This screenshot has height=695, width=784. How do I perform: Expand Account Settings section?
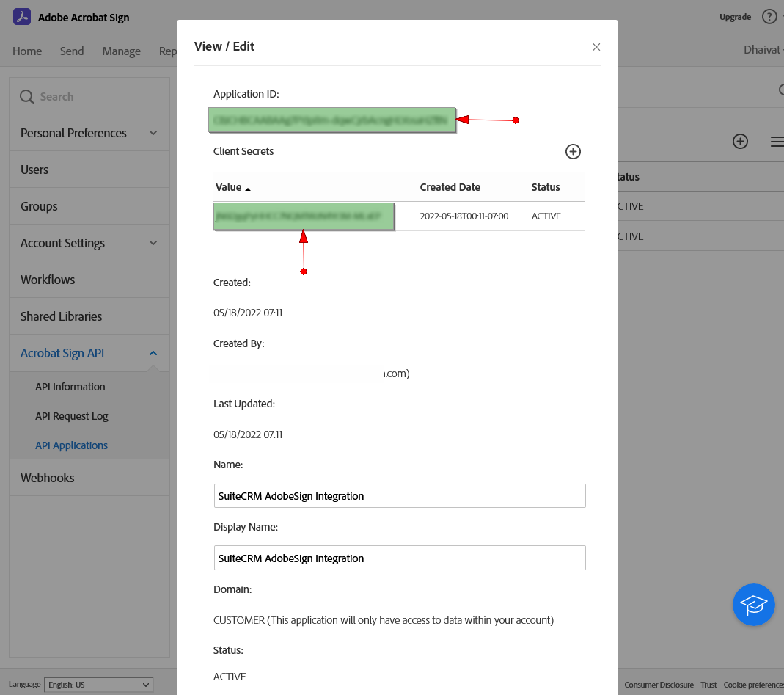pos(153,243)
